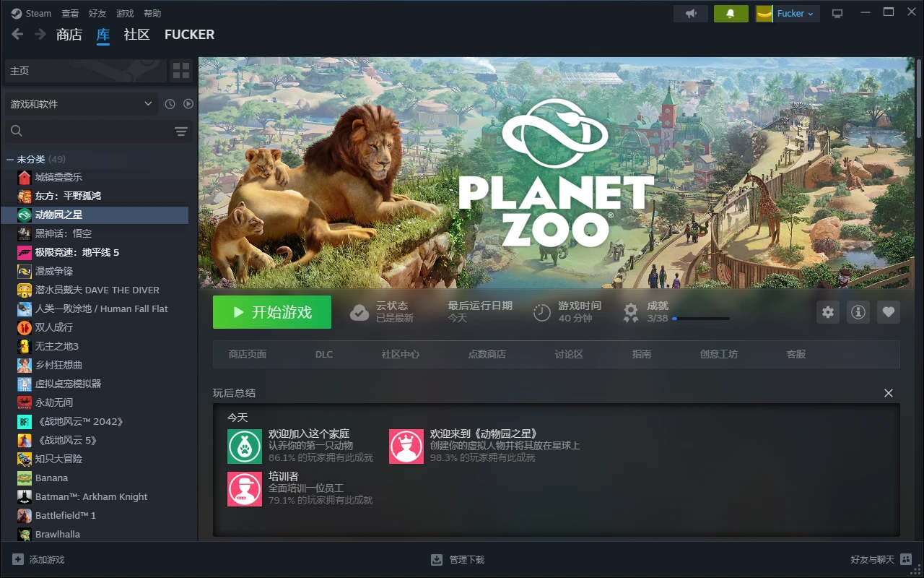Open the Steam menu

(x=32, y=13)
